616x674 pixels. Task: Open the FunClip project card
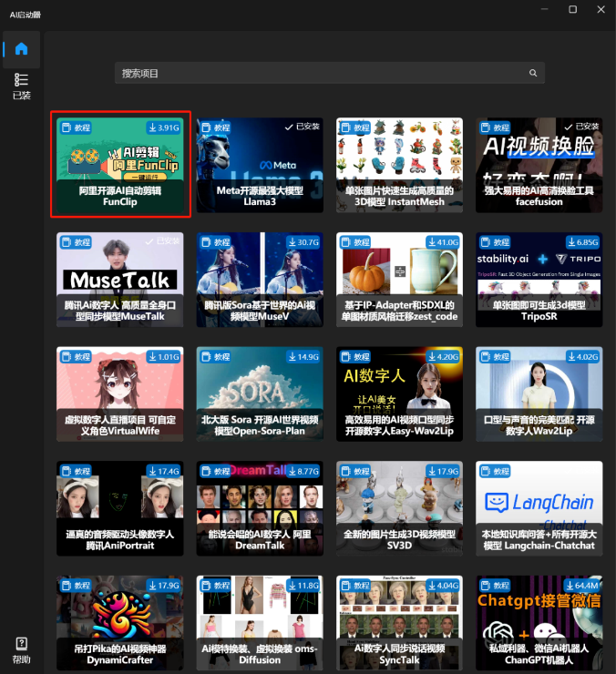120,165
